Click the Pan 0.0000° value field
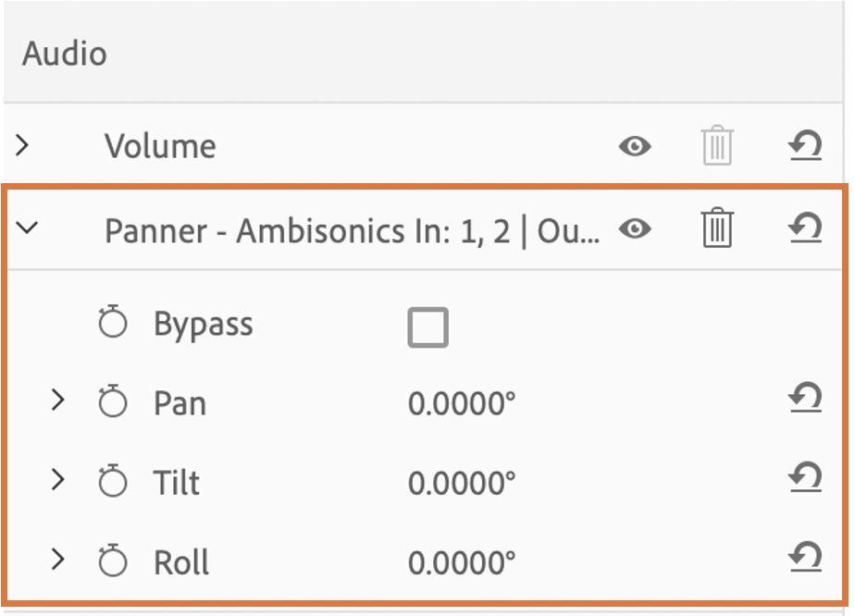 pos(462,404)
